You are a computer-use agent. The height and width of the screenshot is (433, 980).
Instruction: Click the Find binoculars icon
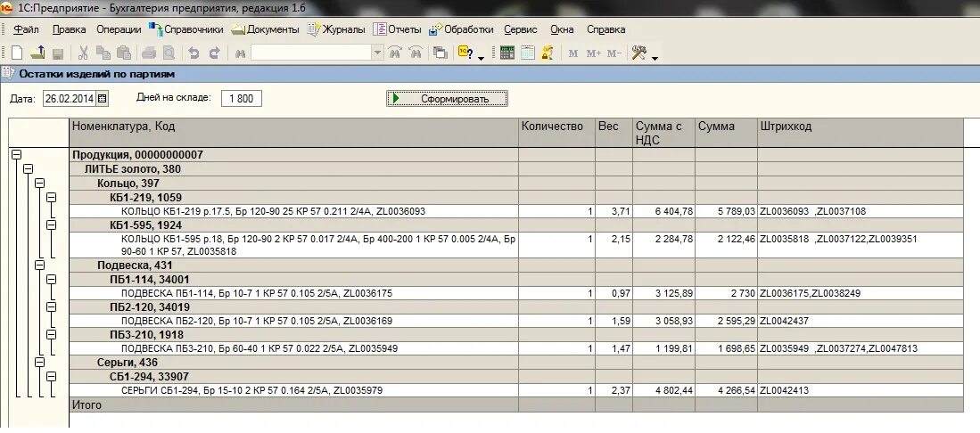tap(239, 53)
